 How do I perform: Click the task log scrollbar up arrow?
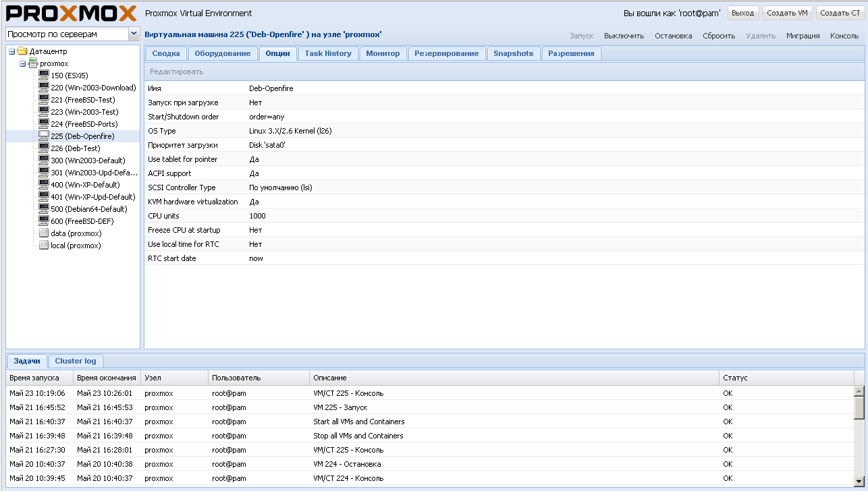[859, 391]
